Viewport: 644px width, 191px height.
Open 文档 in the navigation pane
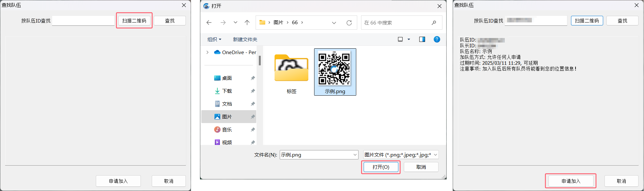click(227, 104)
